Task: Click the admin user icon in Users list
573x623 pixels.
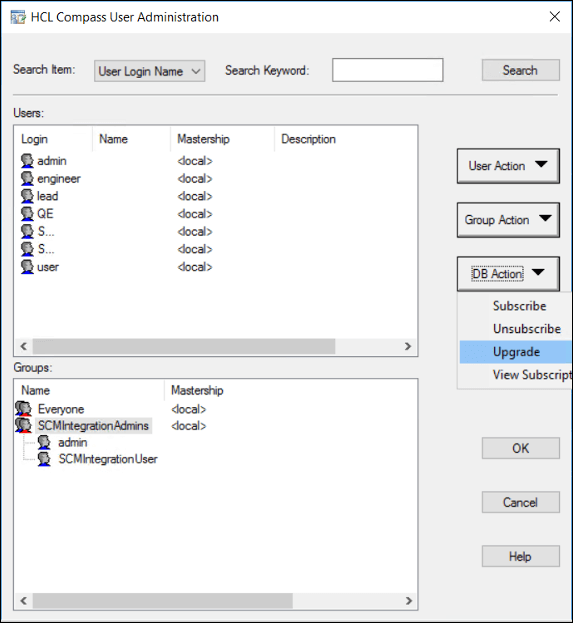Action: (x=27, y=161)
